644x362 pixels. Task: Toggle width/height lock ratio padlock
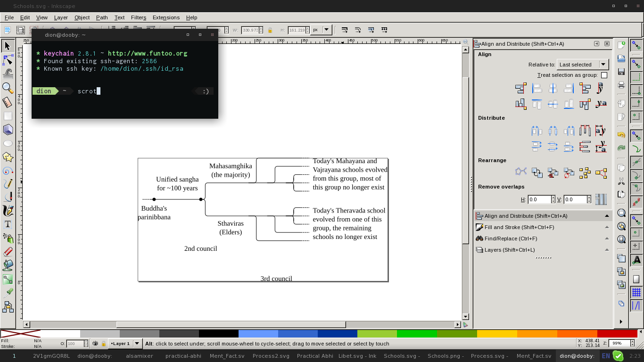tap(270, 30)
